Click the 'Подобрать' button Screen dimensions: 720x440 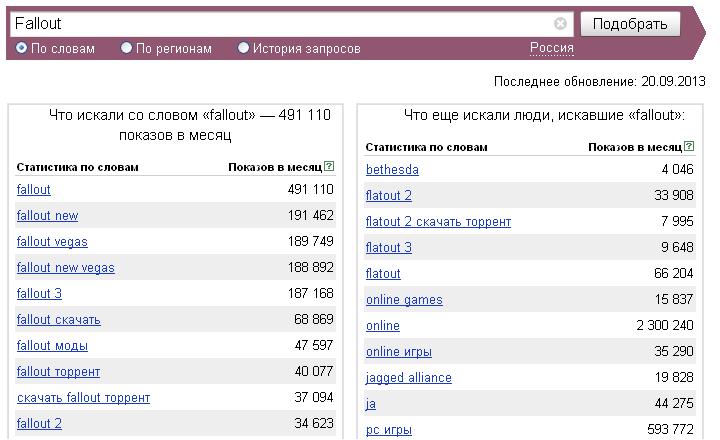pyautogui.click(x=630, y=23)
